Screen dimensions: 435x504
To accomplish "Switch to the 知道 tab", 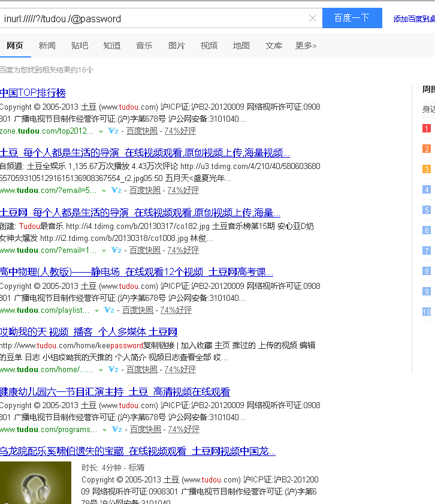I will pyautogui.click(x=112, y=46).
